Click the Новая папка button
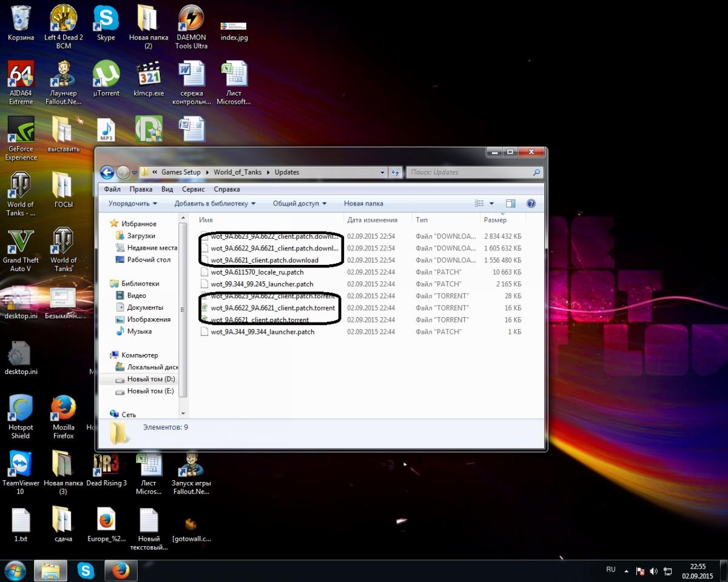Screen dimensions: 728x582 tap(363, 204)
